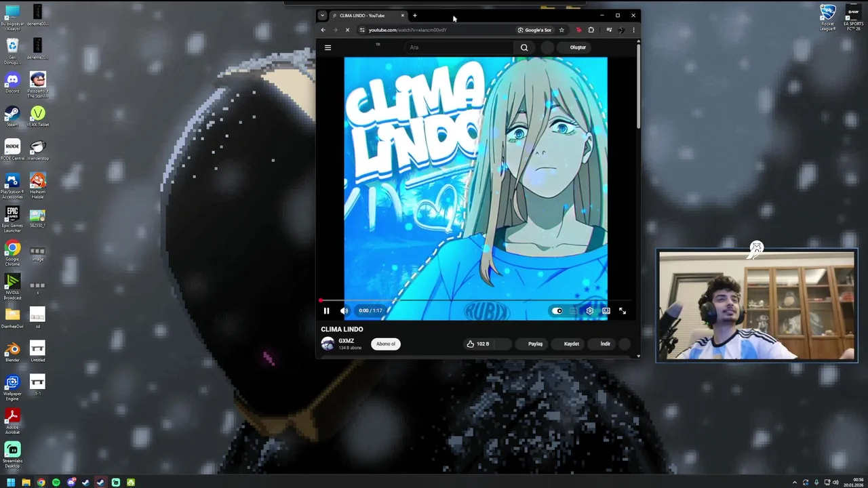
Task: Open the VEXX Tablet desktop shortcut
Action: 38,117
